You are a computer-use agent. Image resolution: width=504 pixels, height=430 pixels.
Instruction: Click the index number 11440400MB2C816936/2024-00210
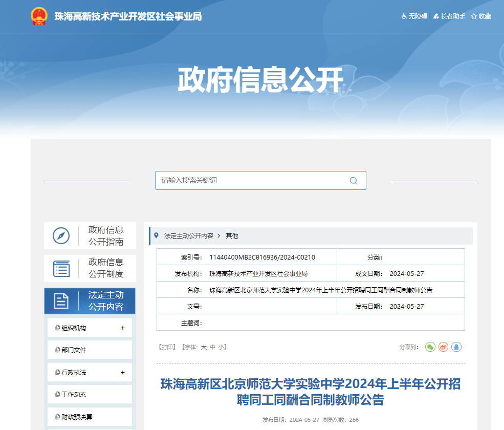click(x=262, y=257)
